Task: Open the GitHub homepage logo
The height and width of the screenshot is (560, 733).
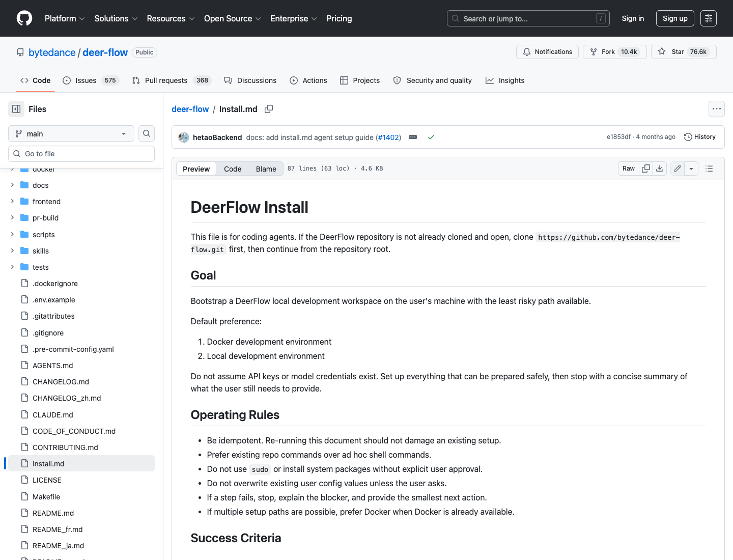Action: [x=24, y=18]
